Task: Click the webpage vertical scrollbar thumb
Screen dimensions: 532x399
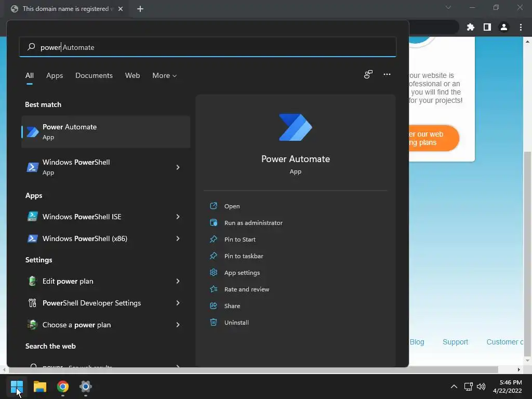Action: [x=527, y=254]
